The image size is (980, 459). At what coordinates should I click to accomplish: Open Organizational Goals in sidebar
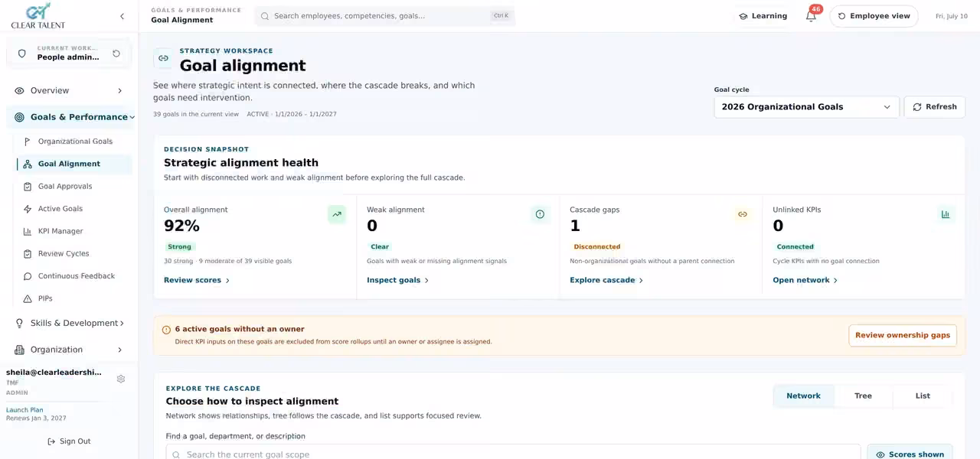(x=74, y=142)
